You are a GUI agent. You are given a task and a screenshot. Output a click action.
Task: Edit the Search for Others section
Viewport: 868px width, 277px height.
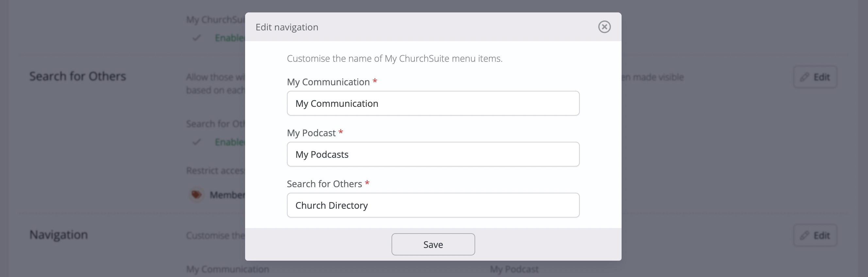click(x=815, y=77)
